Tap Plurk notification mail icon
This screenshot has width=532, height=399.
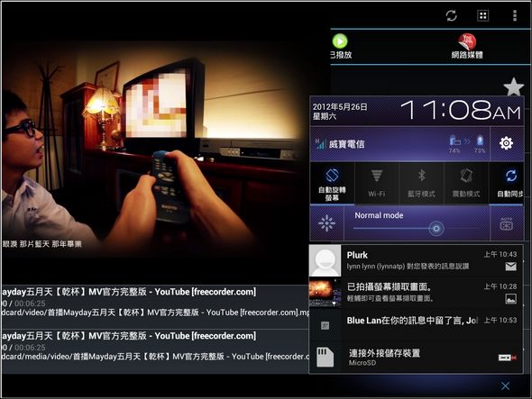pos(510,267)
